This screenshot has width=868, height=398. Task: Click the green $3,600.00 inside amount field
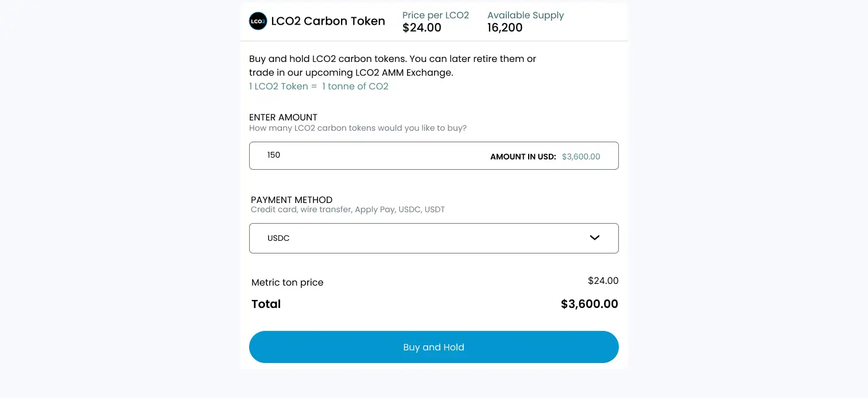pos(581,157)
